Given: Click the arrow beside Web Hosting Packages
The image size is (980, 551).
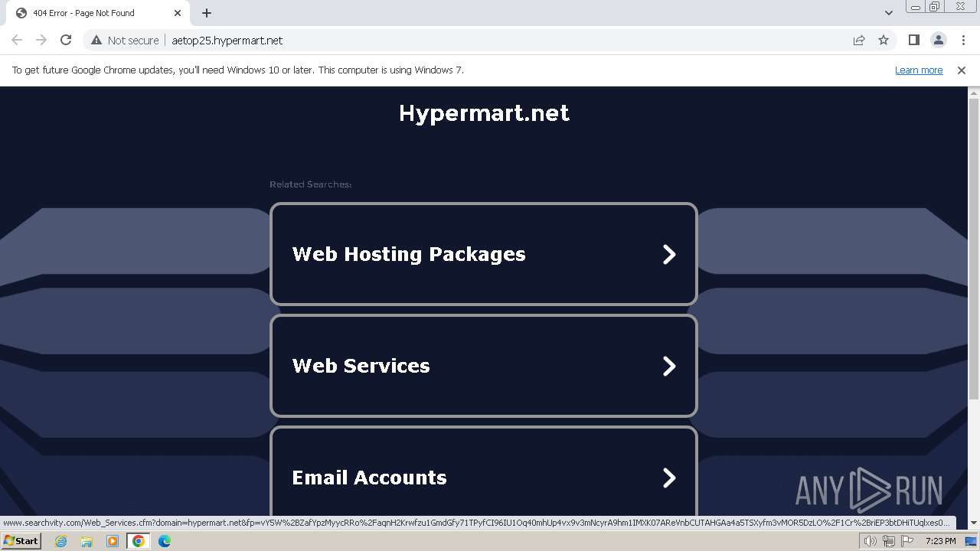Looking at the screenshot, I should coord(669,254).
